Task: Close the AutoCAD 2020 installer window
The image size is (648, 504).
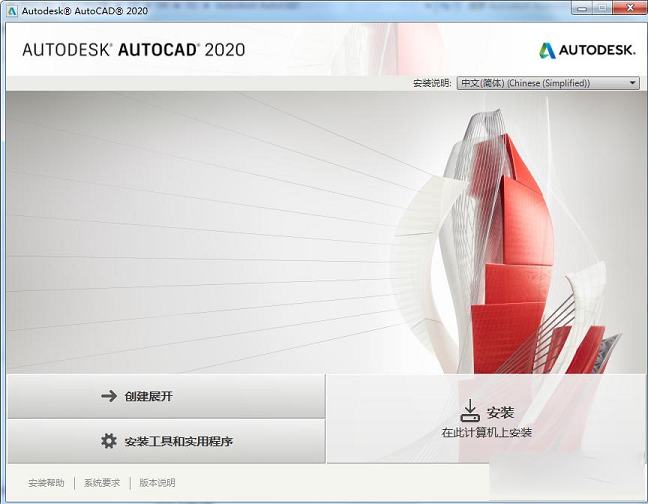Action: [629, 8]
